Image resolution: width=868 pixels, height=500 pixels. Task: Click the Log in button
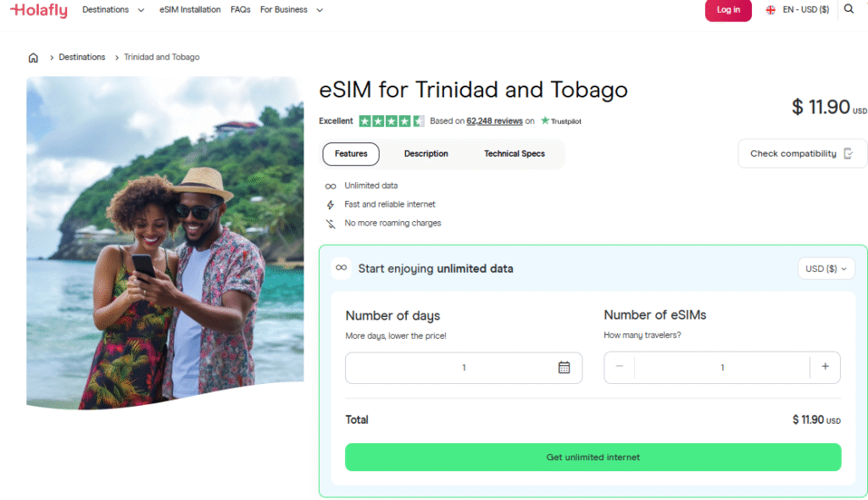tap(728, 11)
